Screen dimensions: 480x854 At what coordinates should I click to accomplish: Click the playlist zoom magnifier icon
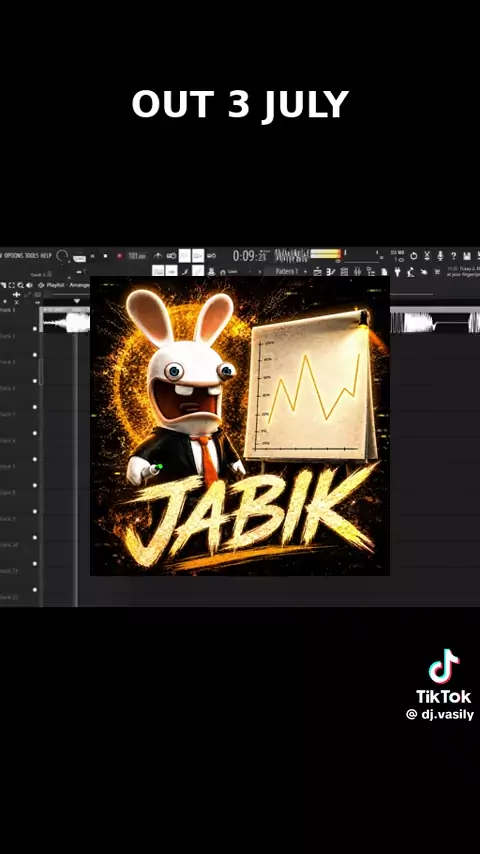click(20, 285)
